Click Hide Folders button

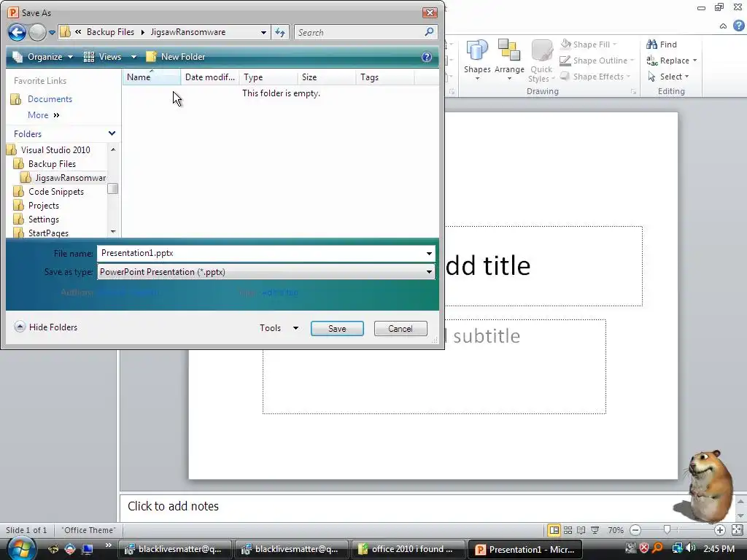point(46,327)
